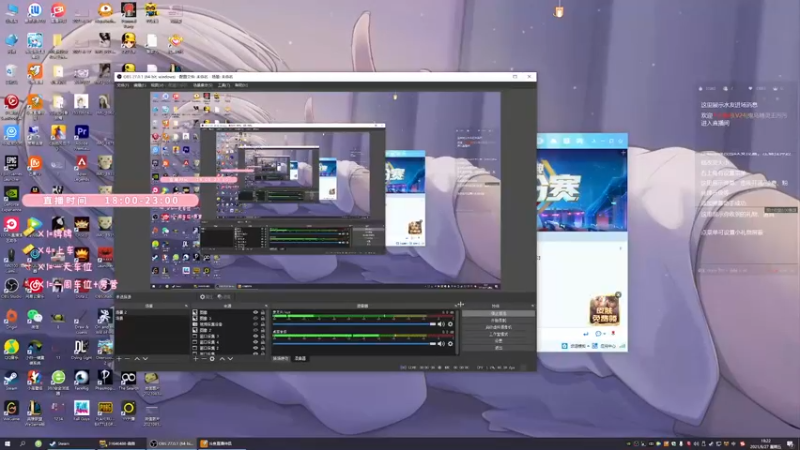
Task: Move scene down in scenes list
Action: [145, 359]
